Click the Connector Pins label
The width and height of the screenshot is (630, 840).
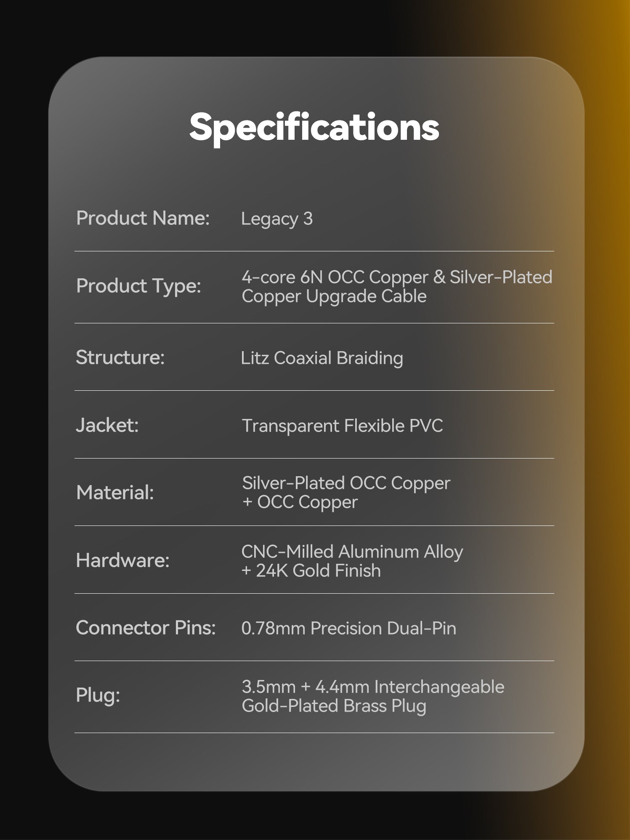click(x=146, y=628)
